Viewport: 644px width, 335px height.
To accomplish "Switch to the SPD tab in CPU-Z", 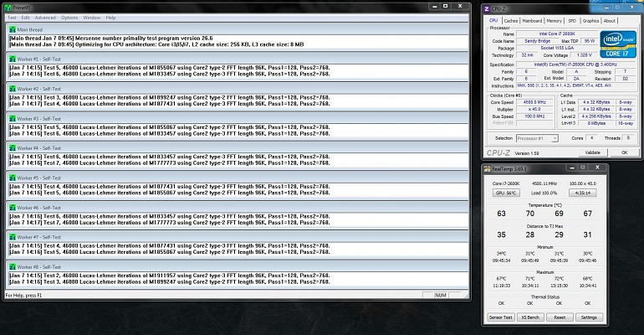I will (x=572, y=21).
